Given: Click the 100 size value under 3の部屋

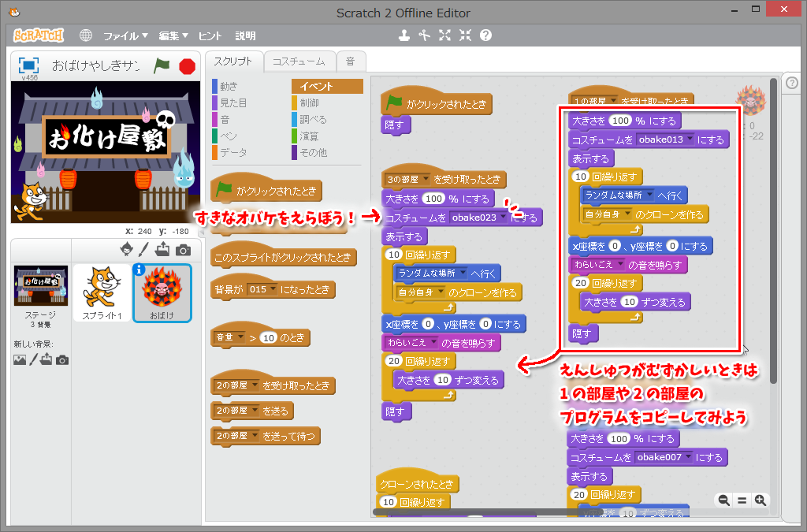Looking at the screenshot, I should 433,199.
